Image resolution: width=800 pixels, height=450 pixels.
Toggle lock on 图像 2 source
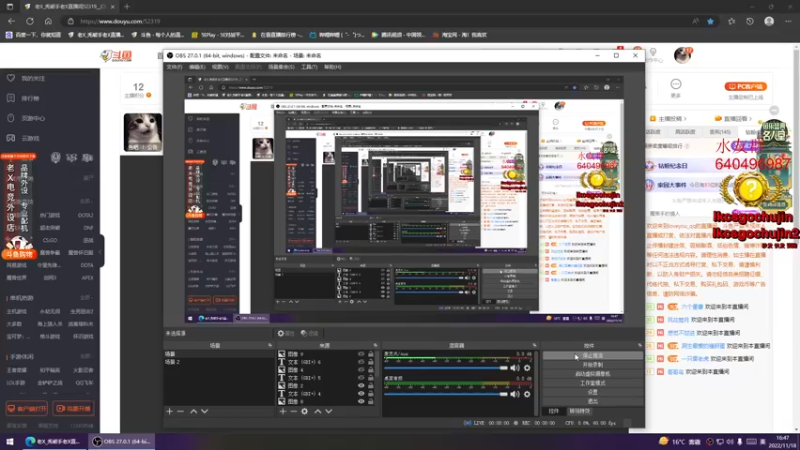click(371, 386)
